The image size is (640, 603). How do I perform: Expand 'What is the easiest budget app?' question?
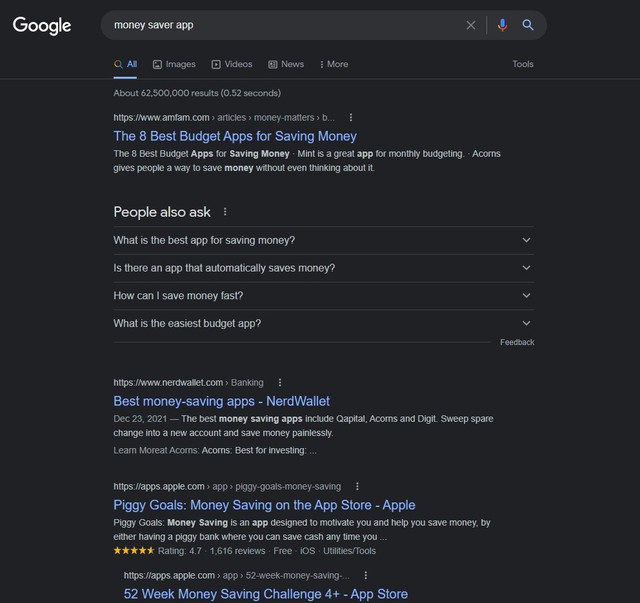click(324, 324)
